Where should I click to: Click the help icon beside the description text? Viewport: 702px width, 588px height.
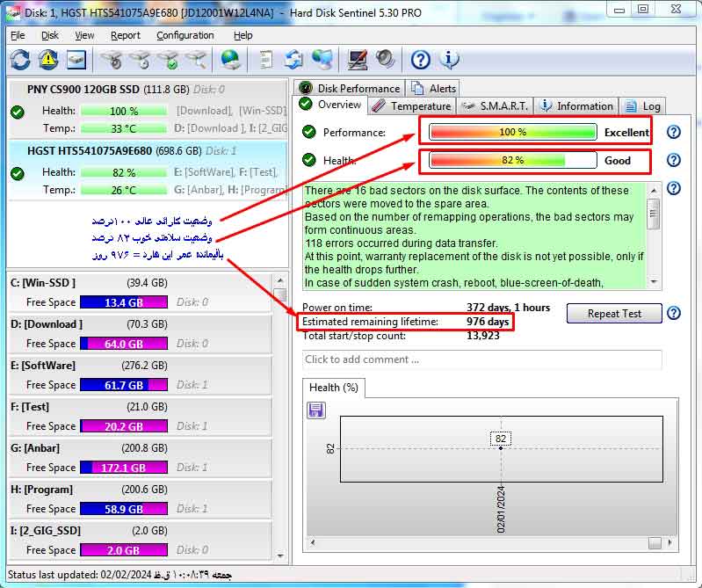point(673,188)
